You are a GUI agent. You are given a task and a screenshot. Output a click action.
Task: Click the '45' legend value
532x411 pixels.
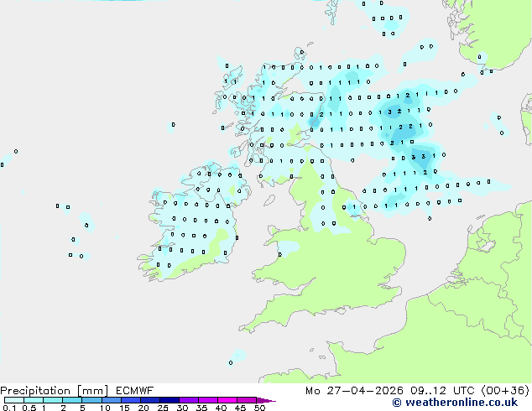tap(240, 408)
